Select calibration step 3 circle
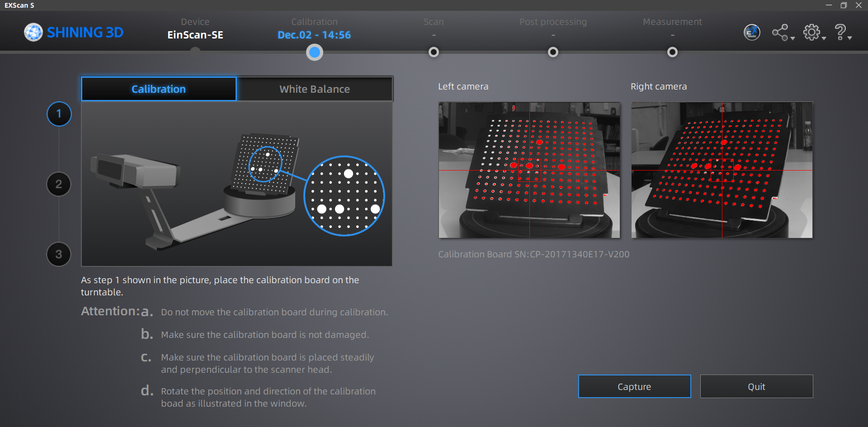The image size is (868, 427). tap(59, 254)
